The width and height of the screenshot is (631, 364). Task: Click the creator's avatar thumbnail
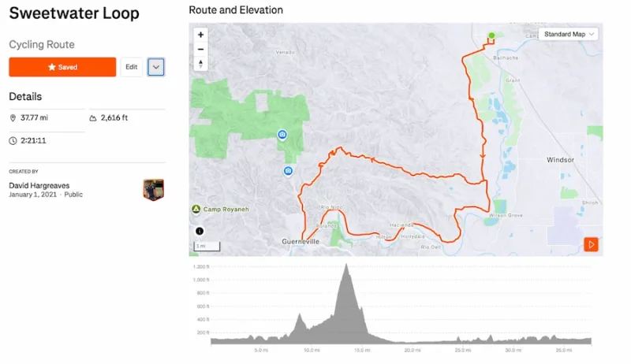coord(153,189)
